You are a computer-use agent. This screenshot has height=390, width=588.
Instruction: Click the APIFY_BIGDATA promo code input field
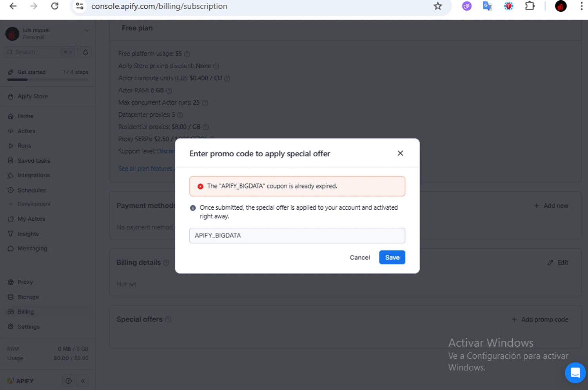click(297, 236)
